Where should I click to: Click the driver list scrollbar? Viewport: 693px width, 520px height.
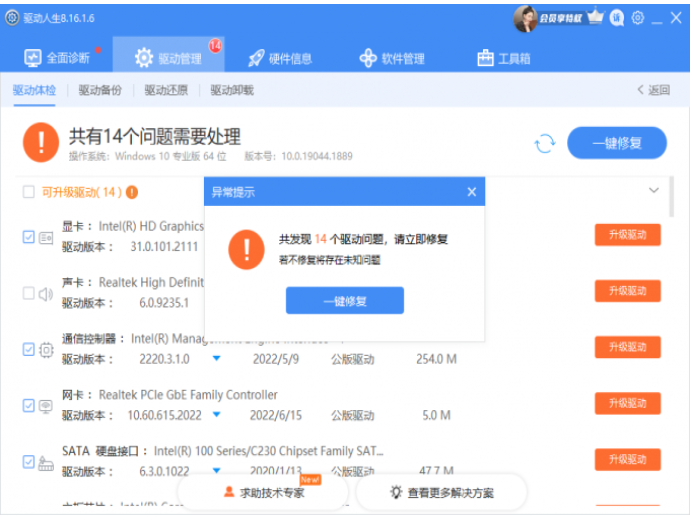point(672,197)
